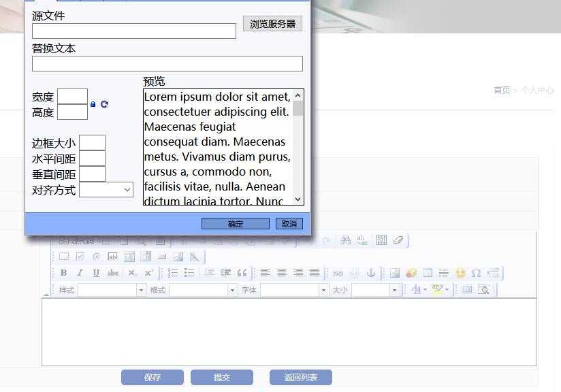Remove link with the unlink icon
561x392 pixels.
(x=354, y=273)
